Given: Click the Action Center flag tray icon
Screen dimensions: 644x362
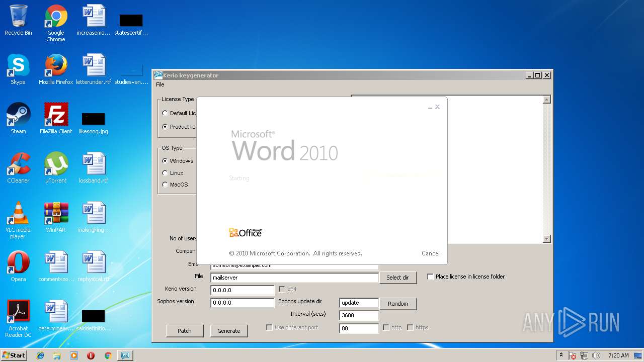Looking at the screenshot, I should pyautogui.click(x=573, y=355).
